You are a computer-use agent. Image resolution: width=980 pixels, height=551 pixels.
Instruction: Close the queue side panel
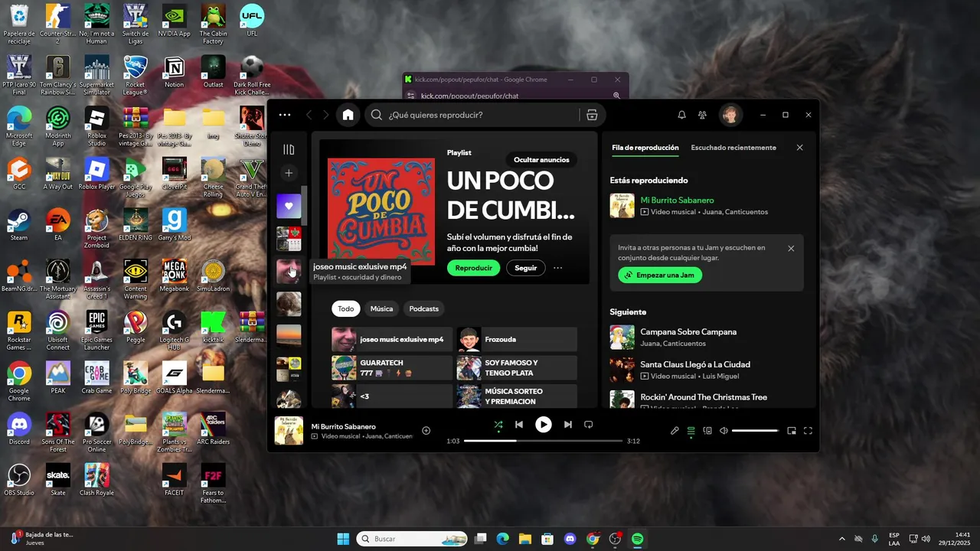(x=799, y=148)
